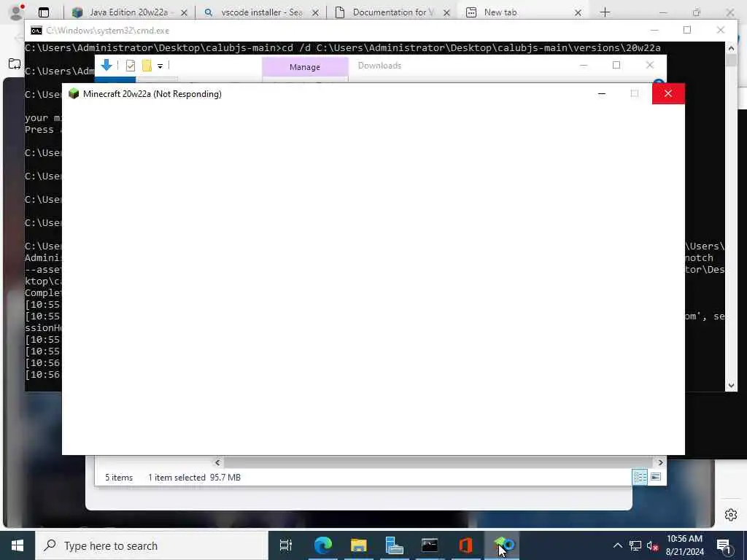Viewport: 747px width, 560px height.
Task: Open the browser profile avatar
Action: click(17, 12)
